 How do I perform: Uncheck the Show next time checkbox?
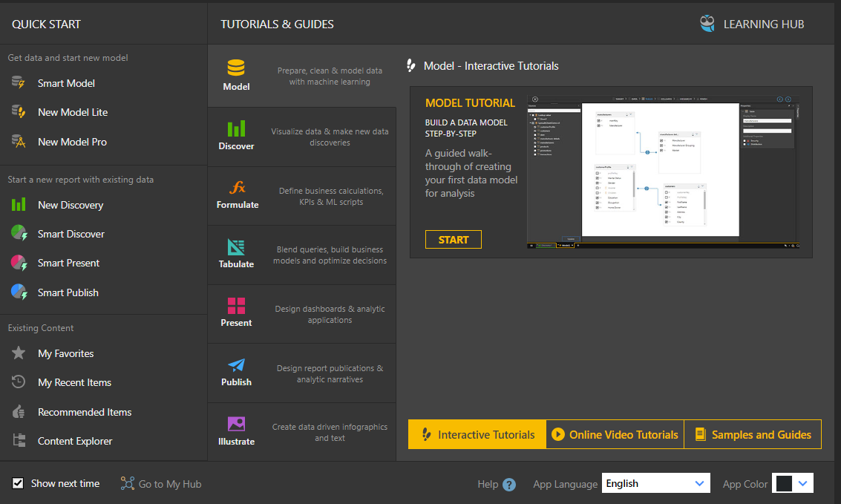(x=18, y=483)
